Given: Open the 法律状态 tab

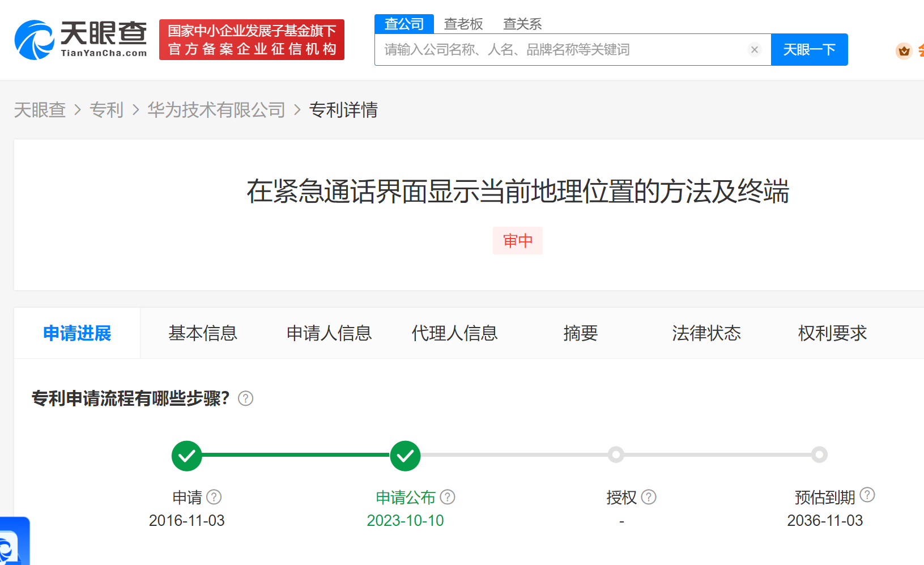Looking at the screenshot, I should tap(706, 333).
